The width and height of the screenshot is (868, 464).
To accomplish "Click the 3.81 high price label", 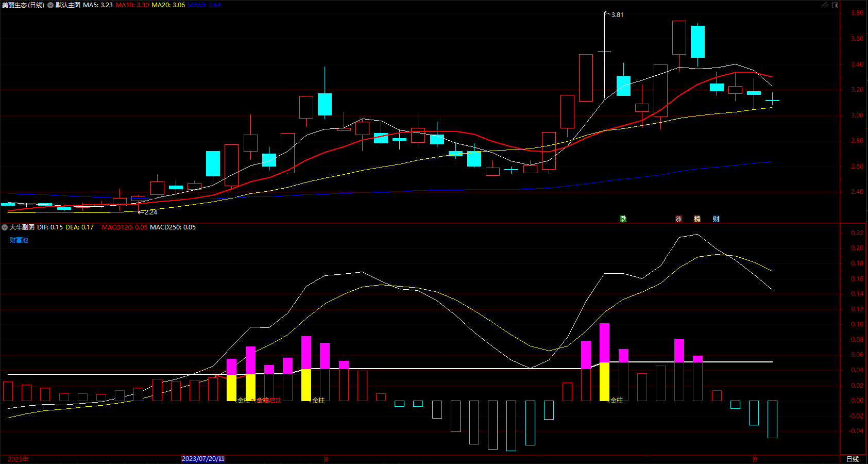I will click(617, 15).
